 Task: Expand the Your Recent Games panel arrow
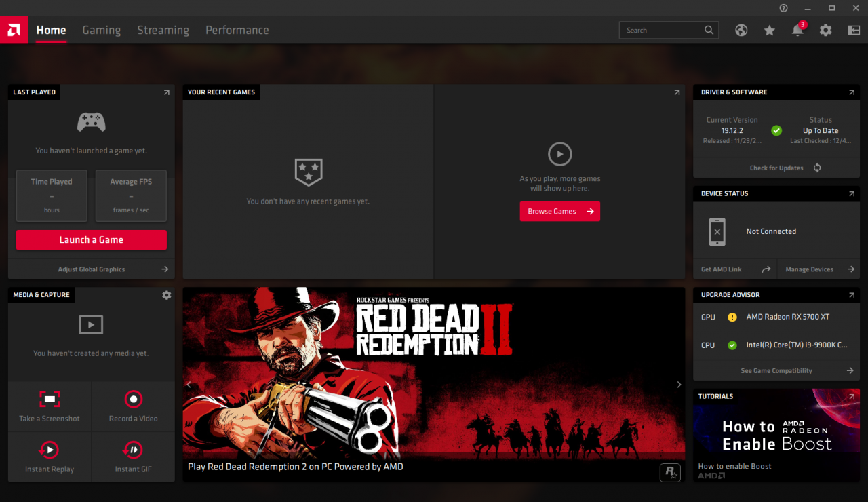click(x=677, y=92)
